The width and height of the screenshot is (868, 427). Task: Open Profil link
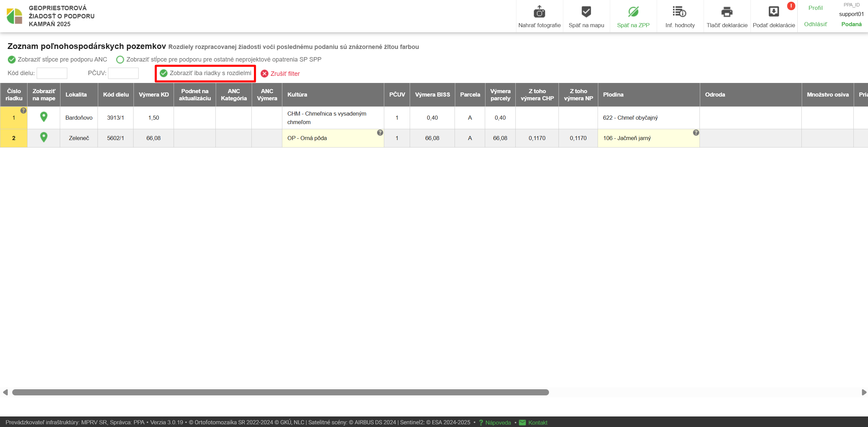[815, 8]
